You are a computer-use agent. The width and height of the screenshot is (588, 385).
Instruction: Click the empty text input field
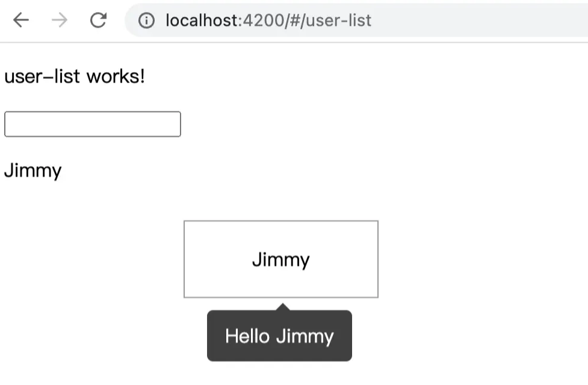[93, 124]
